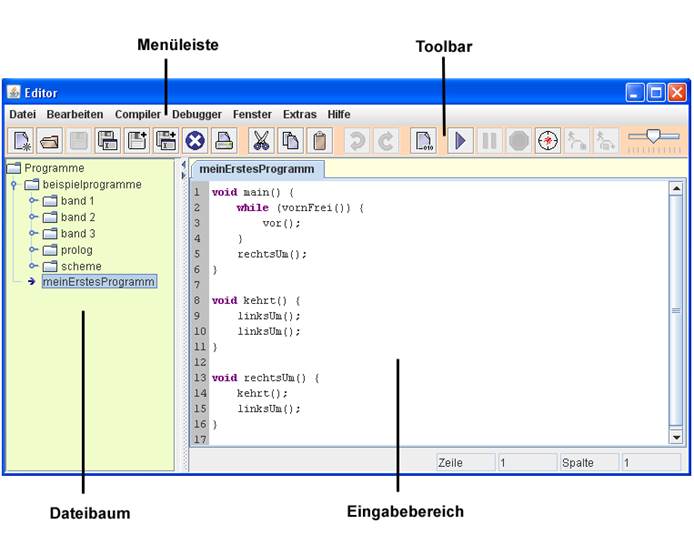Viewport: 694px width, 555px height.
Task: Compile the program with the 010 document icon
Action: 424,141
